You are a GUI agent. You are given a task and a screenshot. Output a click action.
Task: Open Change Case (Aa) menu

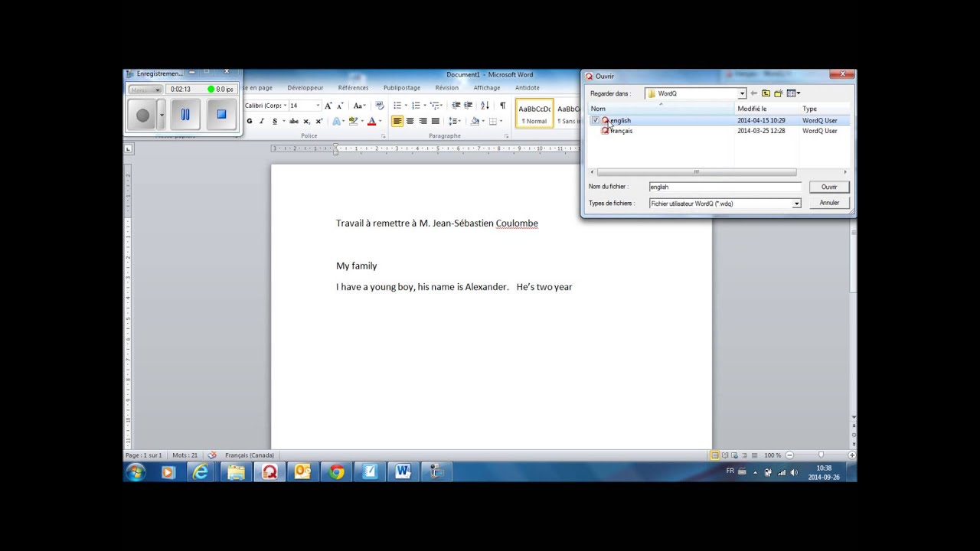(358, 106)
